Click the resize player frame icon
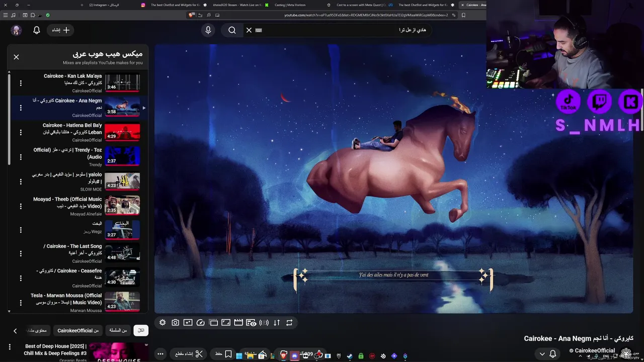Viewport: 644px width, 362px height. click(x=226, y=323)
